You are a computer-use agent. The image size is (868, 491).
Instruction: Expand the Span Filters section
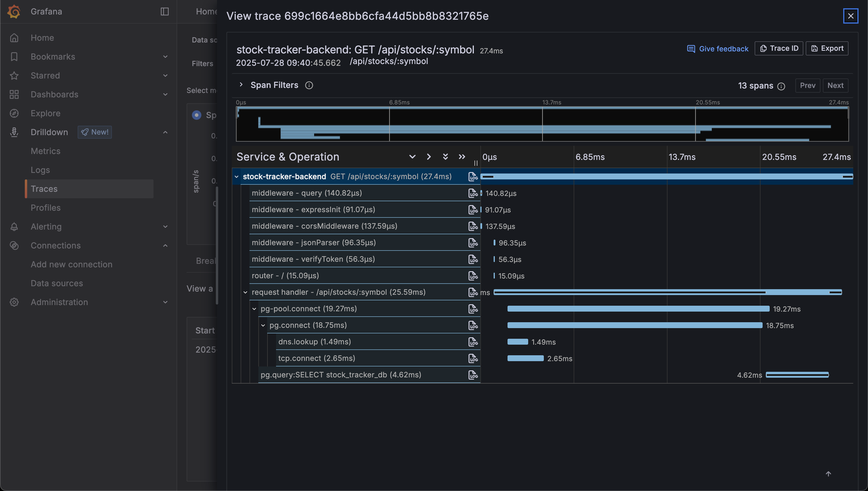tap(241, 85)
